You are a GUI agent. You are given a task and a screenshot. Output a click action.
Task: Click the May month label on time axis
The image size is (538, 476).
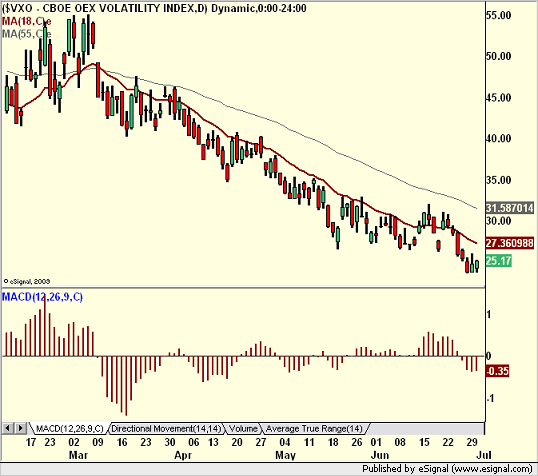click(285, 455)
